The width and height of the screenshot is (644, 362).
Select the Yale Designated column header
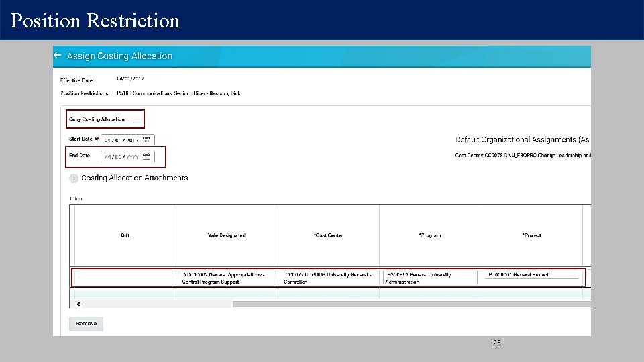pyautogui.click(x=227, y=235)
